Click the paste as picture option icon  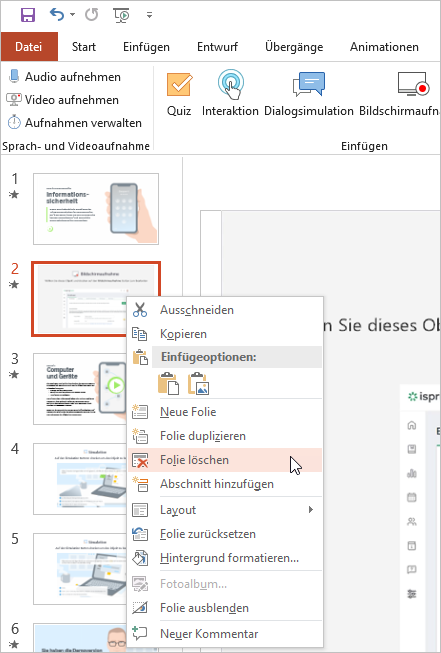coord(199,384)
